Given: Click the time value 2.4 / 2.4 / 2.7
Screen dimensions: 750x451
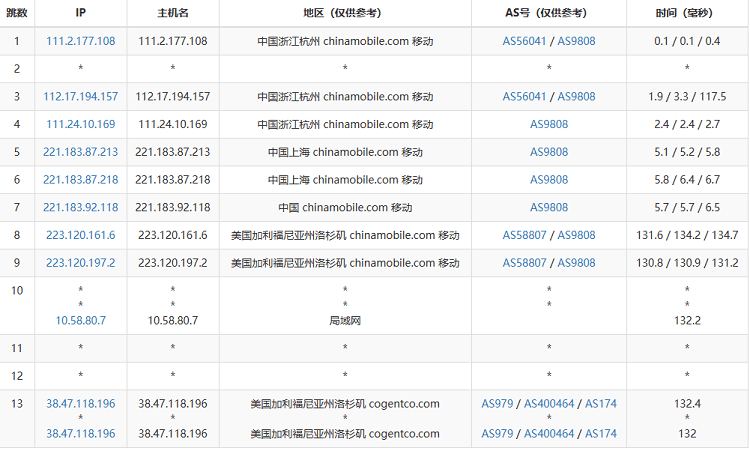Looking at the screenshot, I should point(687,124).
